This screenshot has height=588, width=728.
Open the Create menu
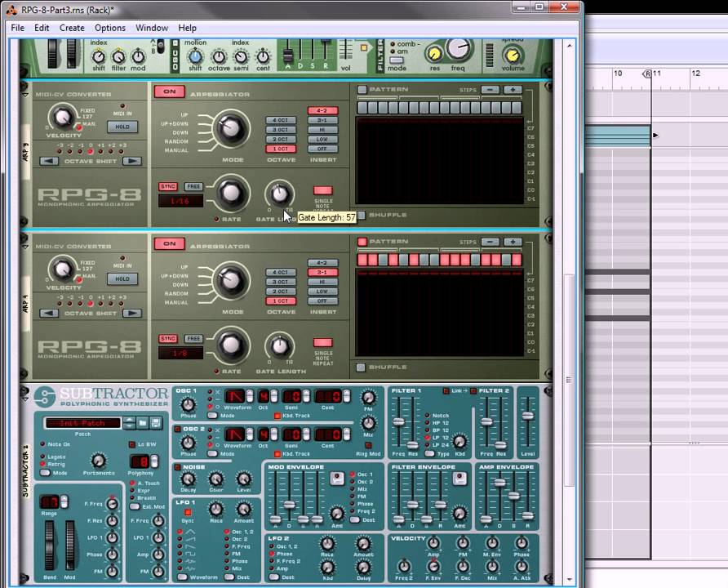point(72,28)
